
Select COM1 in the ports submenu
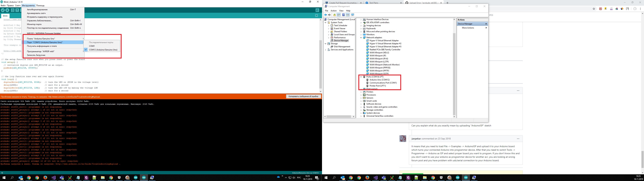pos(102,46)
